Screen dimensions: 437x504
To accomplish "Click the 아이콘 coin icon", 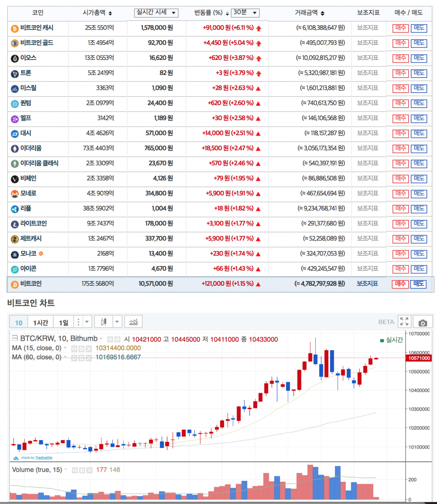I will tap(15, 270).
